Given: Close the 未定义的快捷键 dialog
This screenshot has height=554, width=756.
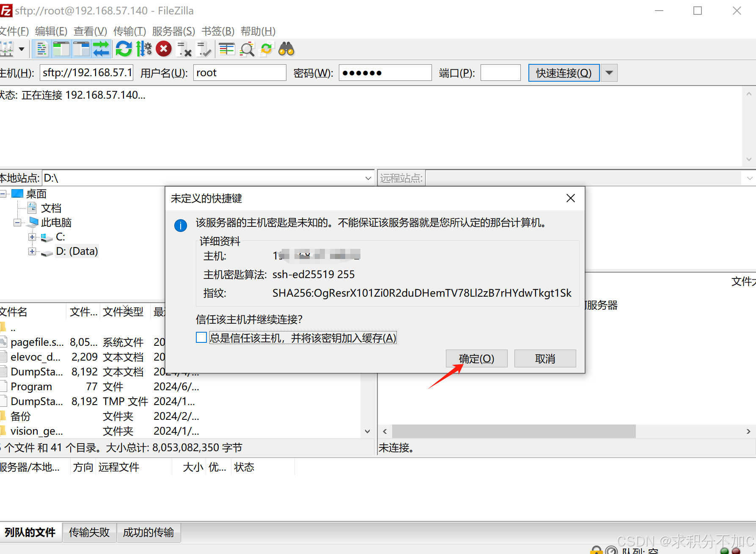Looking at the screenshot, I should [x=571, y=198].
